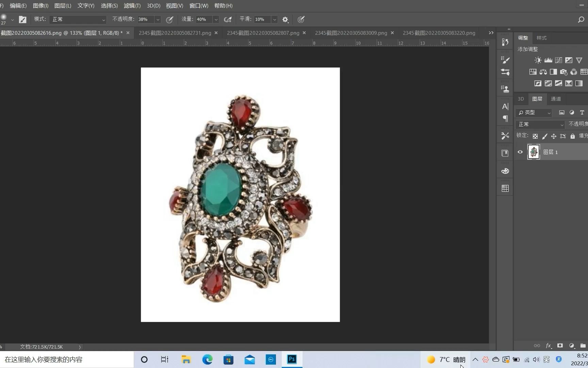588x368 pixels.
Task: Open the 滤镜(T) menu
Action: click(132, 6)
